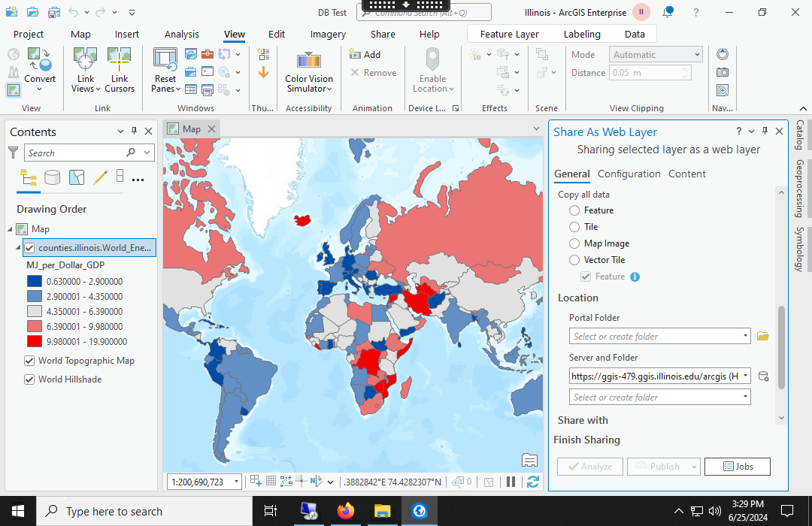Refresh the map view
The image size is (812, 526).
pyautogui.click(x=533, y=482)
